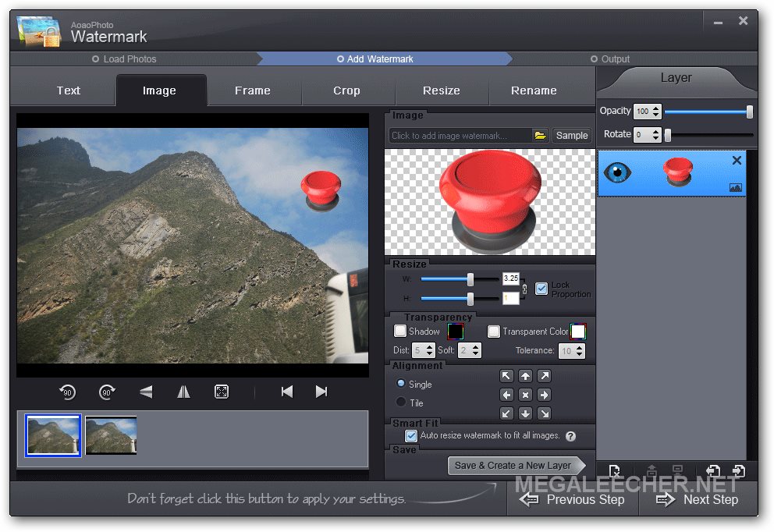
Task: Uncheck the Lock Proportion checkbox
Action: [541, 289]
